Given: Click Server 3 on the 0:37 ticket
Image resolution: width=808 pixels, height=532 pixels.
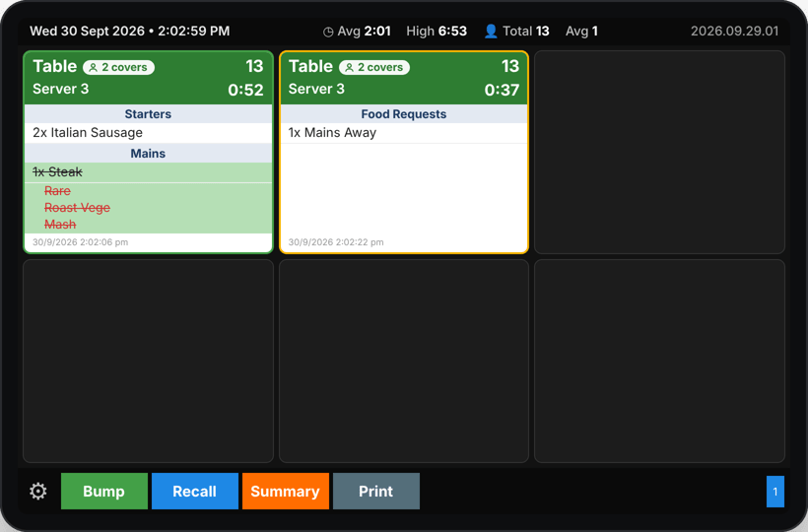Looking at the screenshot, I should click(x=316, y=89).
